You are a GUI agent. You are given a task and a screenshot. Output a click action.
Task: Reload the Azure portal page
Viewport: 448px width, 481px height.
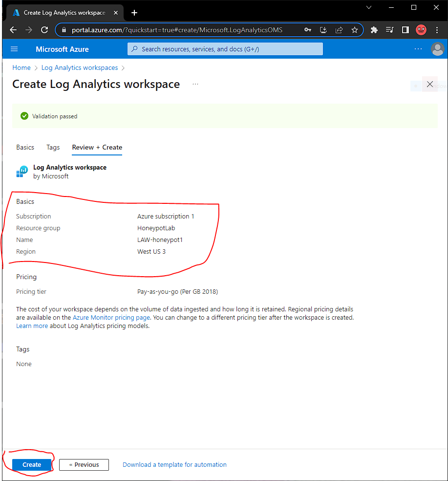click(44, 30)
